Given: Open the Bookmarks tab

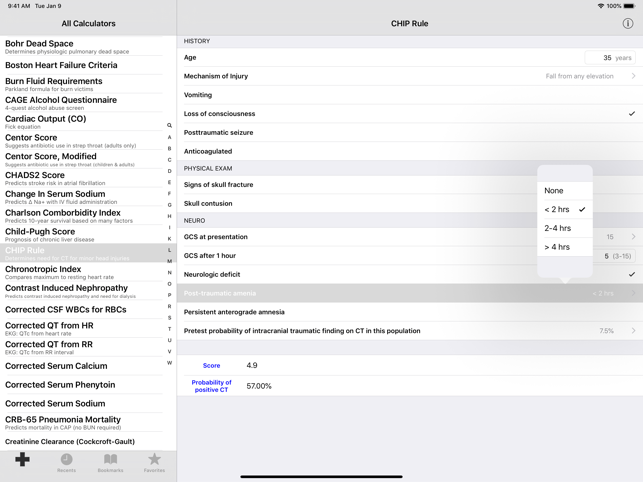Looking at the screenshot, I should 110,462.
